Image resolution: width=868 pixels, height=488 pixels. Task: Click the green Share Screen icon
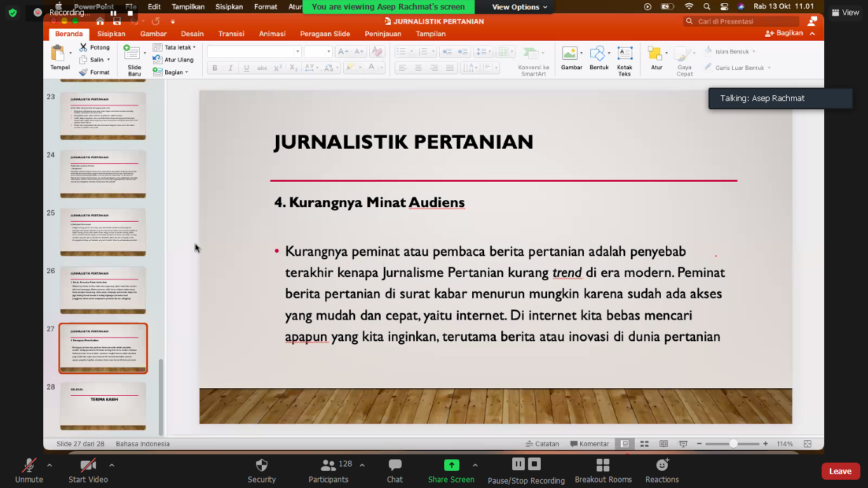(451, 465)
